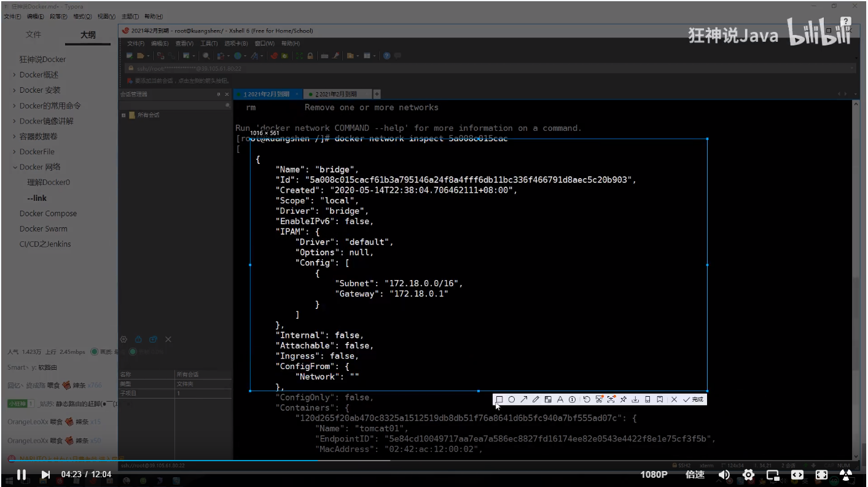Click Xshell open session folder icon
Image resolution: width=868 pixels, height=487 pixels.
pos(141,55)
